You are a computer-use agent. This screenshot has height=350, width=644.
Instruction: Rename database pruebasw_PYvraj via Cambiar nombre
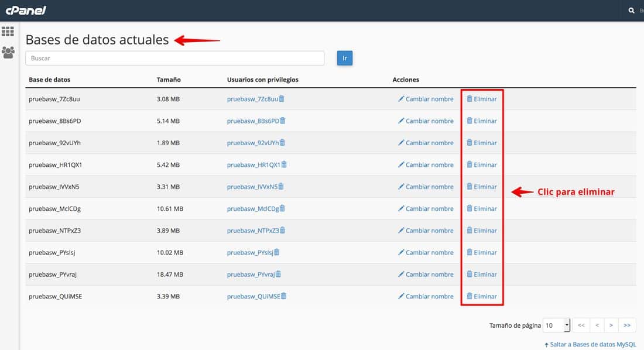[x=426, y=274]
